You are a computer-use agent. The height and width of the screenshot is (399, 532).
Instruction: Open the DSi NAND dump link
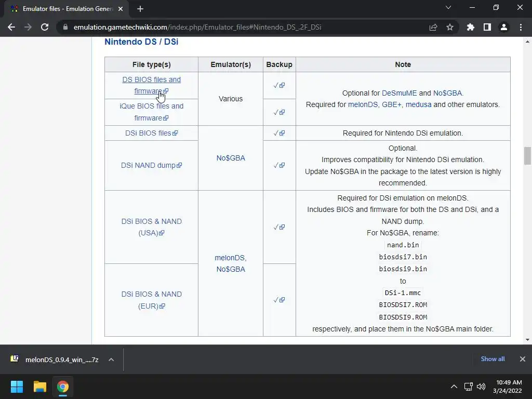click(151, 165)
